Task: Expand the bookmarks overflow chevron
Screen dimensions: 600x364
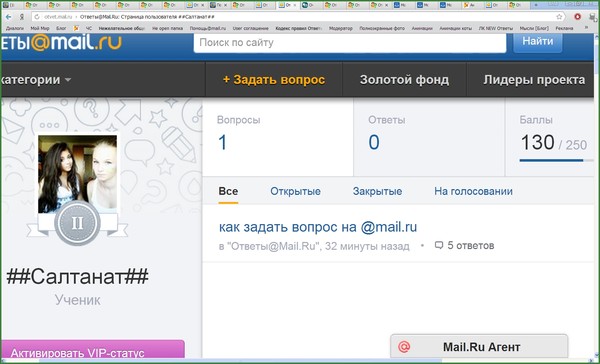Action: pos(586,28)
